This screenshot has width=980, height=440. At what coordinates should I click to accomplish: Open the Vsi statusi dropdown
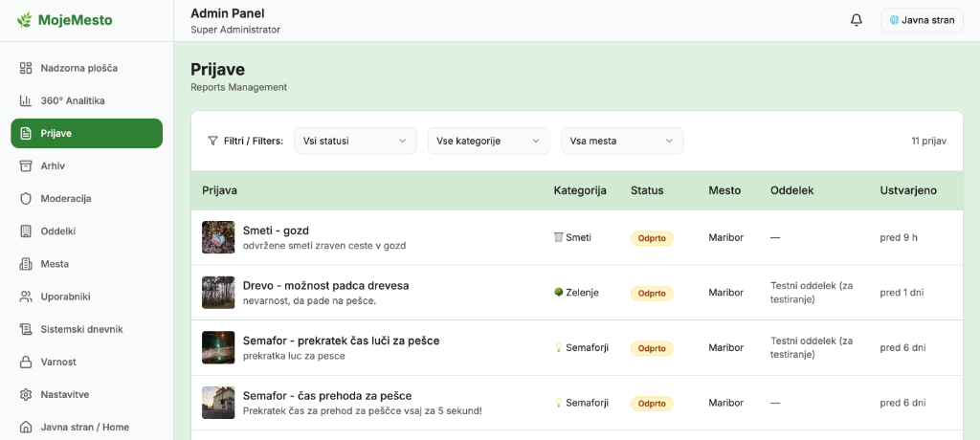(355, 141)
